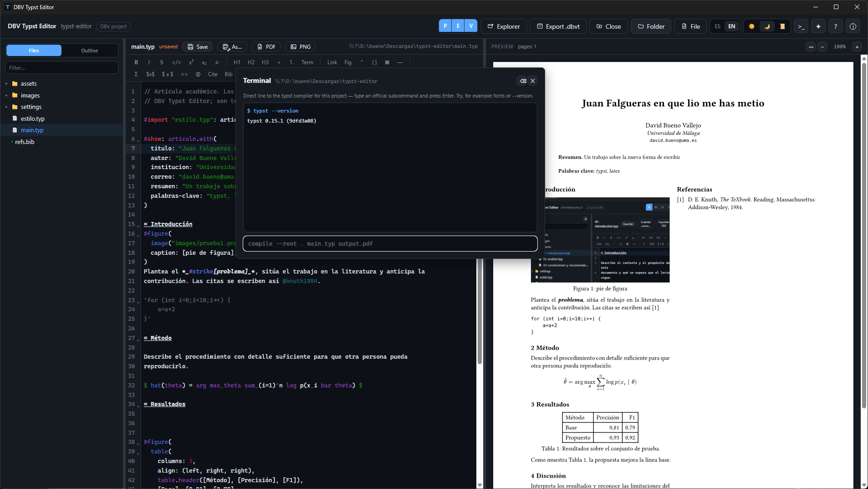Export document as PNG
Screen dimensions: 868x489
[301, 46]
